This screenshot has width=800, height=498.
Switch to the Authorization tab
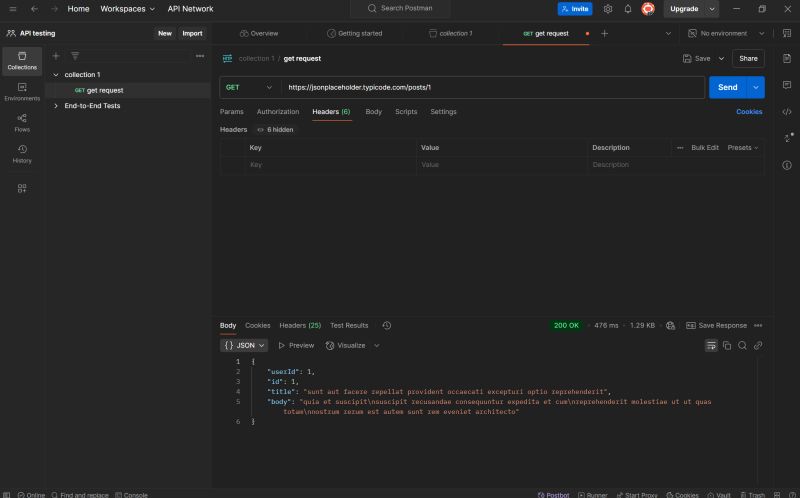tap(278, 112)
